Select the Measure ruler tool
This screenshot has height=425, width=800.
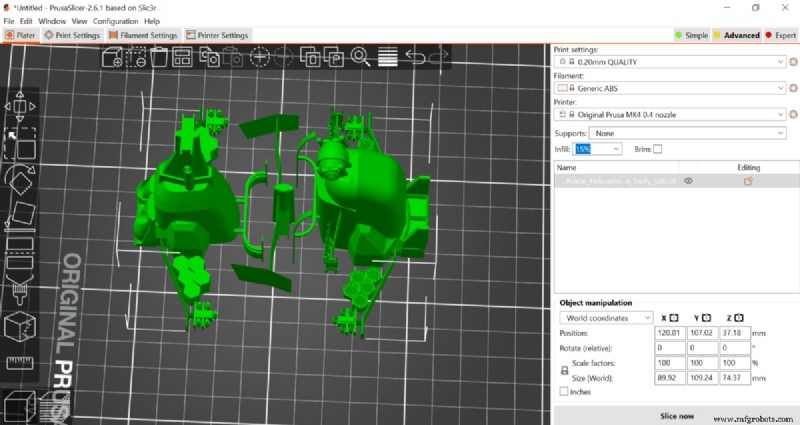tap(20, 363)
